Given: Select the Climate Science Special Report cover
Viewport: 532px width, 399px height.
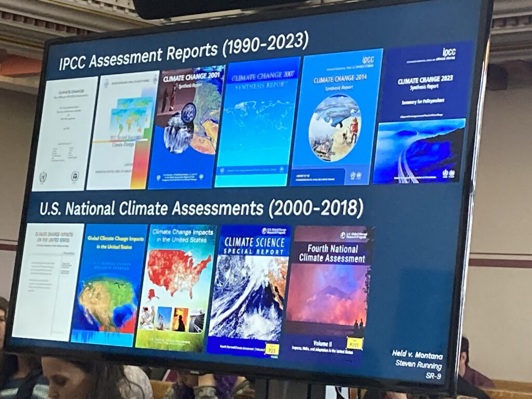Looking at the screenshot, I should pos(248,291).
